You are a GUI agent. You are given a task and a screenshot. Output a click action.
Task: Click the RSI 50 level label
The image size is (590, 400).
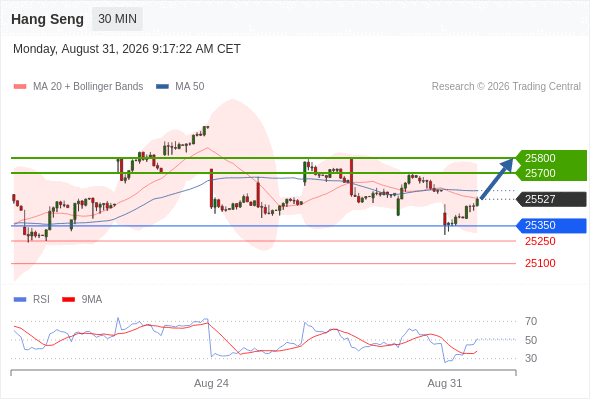(x=531, y=340)
